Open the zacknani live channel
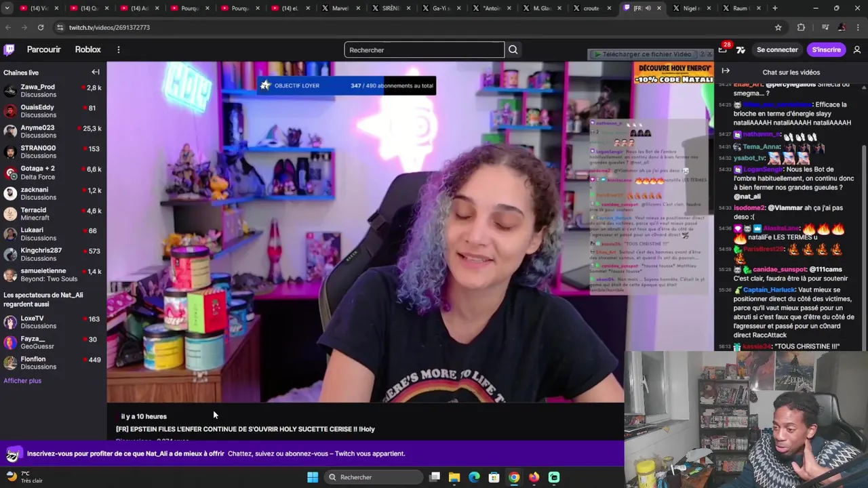The image size is (868, 488). [53, 193]
